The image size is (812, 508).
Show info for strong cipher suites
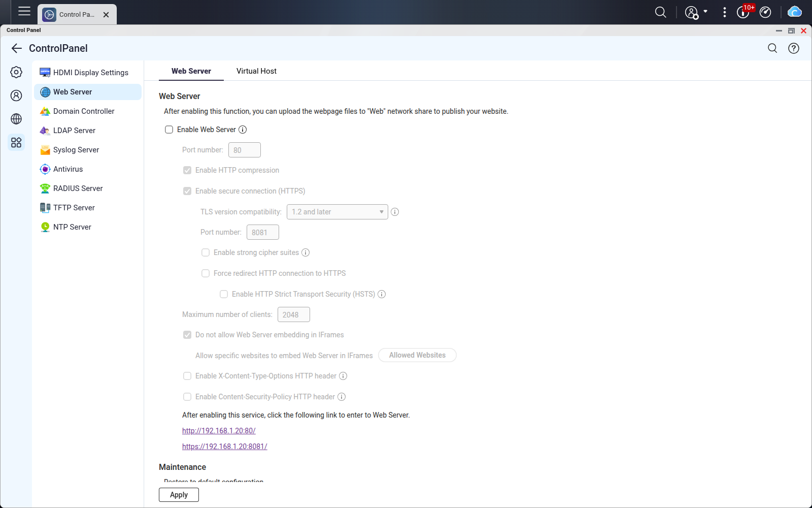coord(306,252)
